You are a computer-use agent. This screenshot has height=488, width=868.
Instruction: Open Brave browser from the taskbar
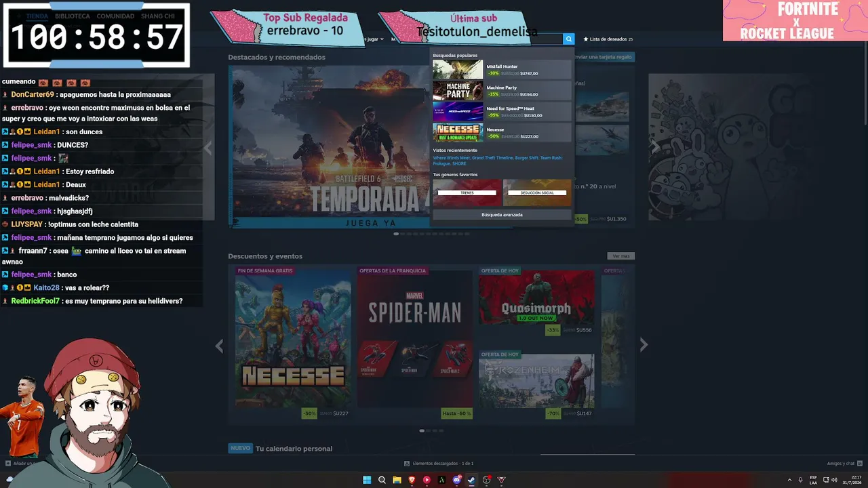tap(412, 480)
